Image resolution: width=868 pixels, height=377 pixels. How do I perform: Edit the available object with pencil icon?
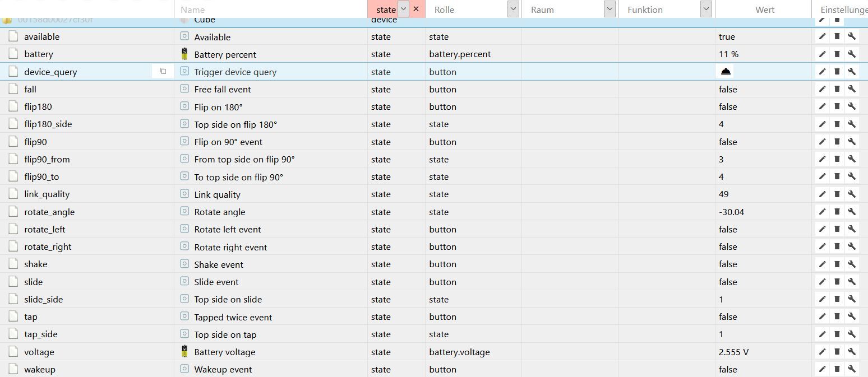click(x=822, y=36)
